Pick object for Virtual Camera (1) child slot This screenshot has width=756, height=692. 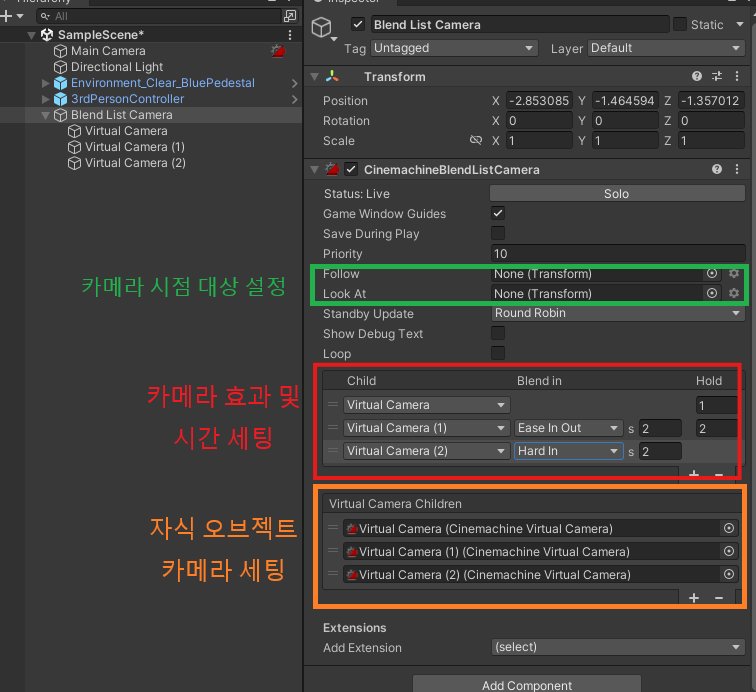click(729, 551)
